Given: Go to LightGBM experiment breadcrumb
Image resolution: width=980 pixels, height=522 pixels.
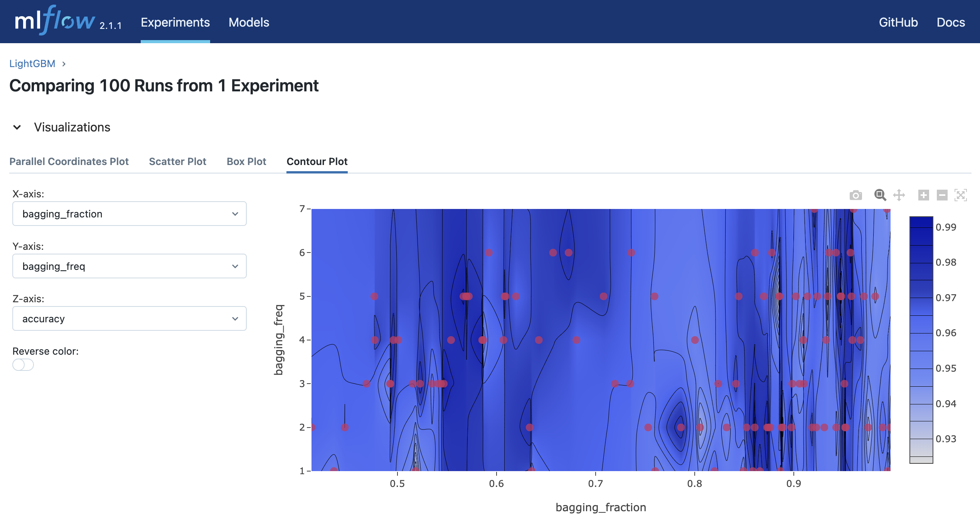Looking at the screenshot, I should [32, 64].
